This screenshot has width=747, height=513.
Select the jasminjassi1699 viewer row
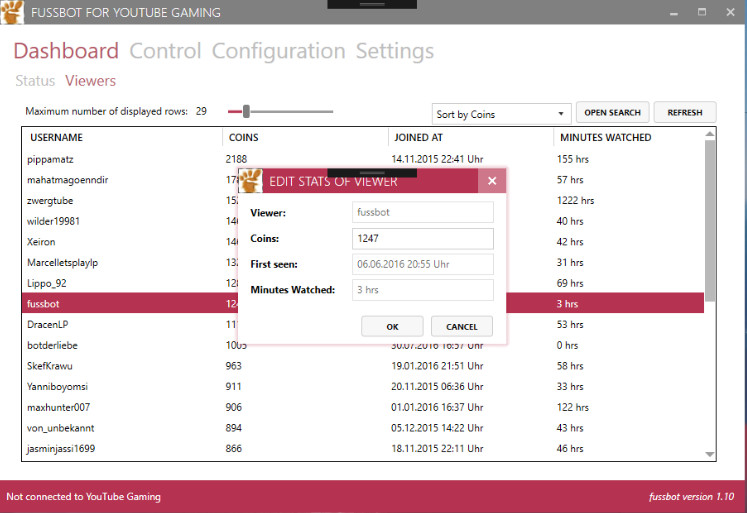(x=363, y=448)
